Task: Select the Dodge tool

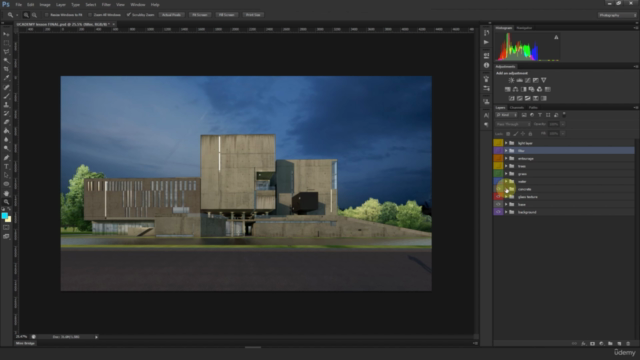Action: [6, 149]
